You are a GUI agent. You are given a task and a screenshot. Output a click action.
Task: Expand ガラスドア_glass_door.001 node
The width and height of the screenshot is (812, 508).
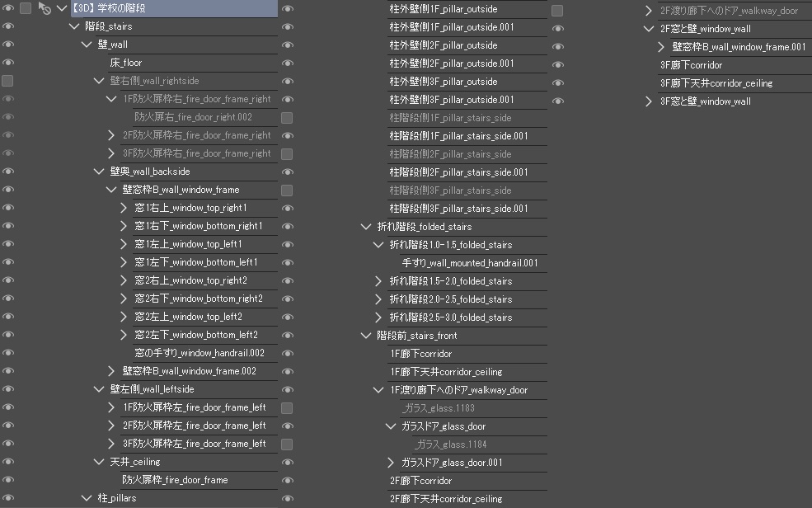pos(391,463)
